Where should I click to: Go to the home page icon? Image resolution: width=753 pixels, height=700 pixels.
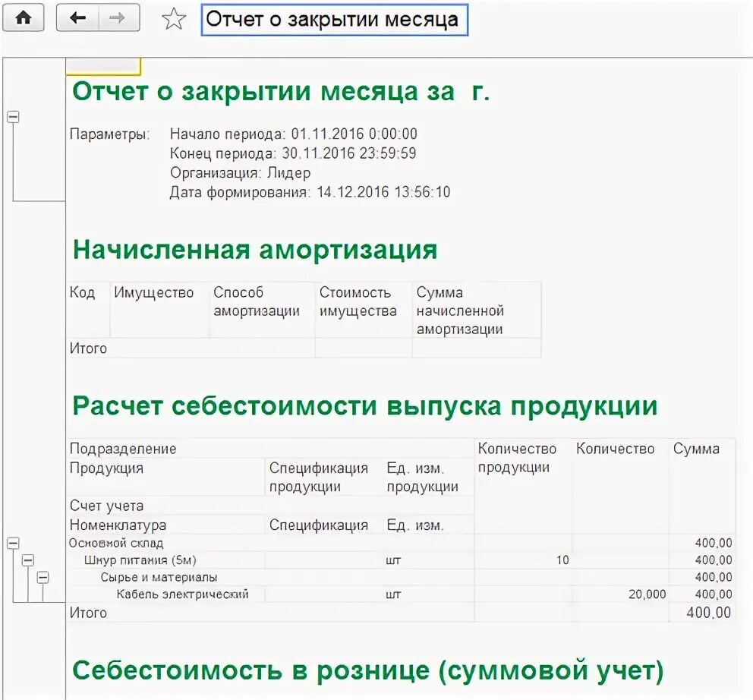23,18
